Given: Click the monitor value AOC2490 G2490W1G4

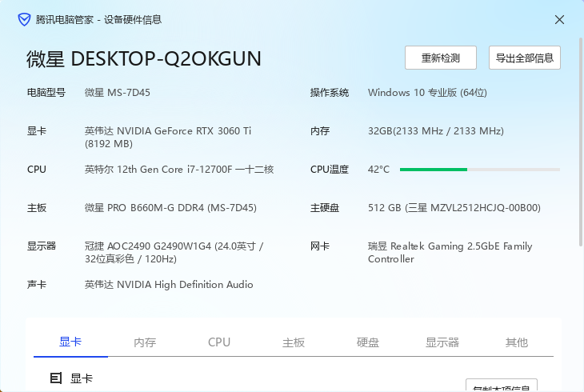Looking at the screenshot, I should tap(174, 252).
